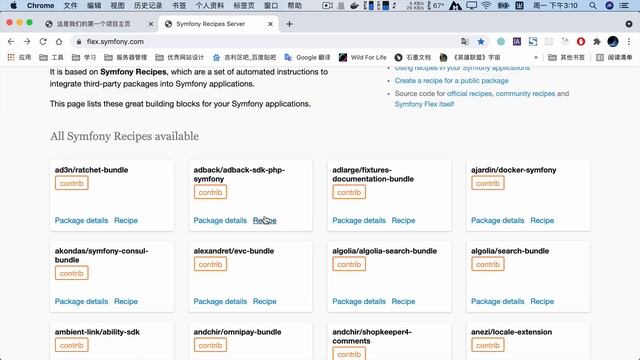640x360 pixels.
Task: Open the Extensions puzzle menu
Action: 597,41
